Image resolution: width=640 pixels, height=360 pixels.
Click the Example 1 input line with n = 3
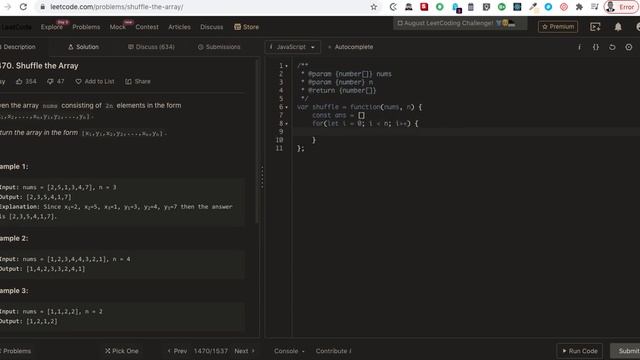pyautogui.click(x=58, y=187)
